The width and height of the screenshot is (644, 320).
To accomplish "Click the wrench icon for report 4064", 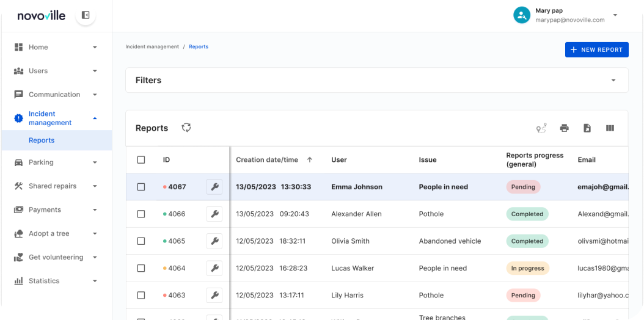I will (214, 268).
